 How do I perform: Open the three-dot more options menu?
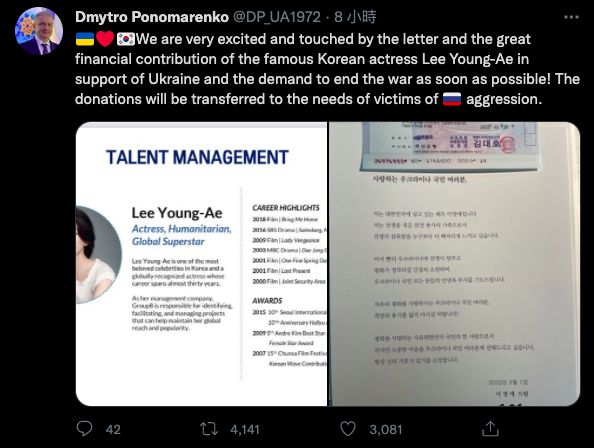pyautogui.click(x=571, y=17)
